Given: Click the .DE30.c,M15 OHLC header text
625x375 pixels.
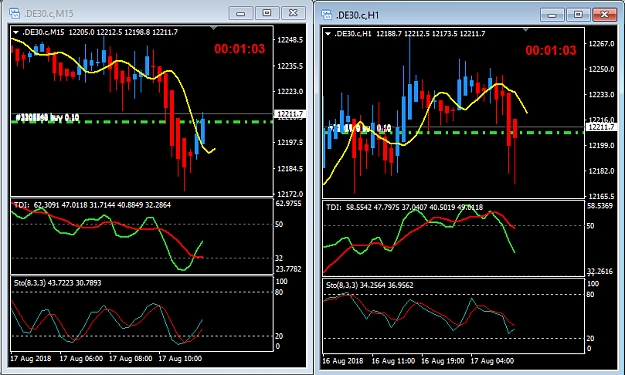Looking at the screenshot, I should pyautogui.click(x=100, y=32).
